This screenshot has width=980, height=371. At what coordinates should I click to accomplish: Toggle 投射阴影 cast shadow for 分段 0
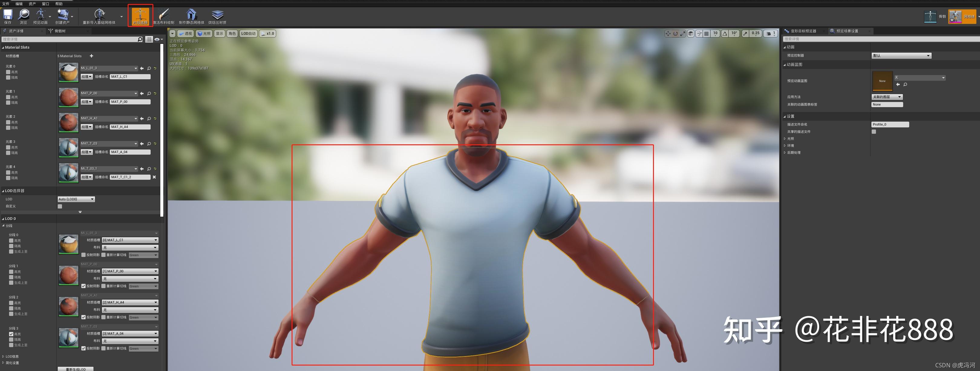click(84, 255)
